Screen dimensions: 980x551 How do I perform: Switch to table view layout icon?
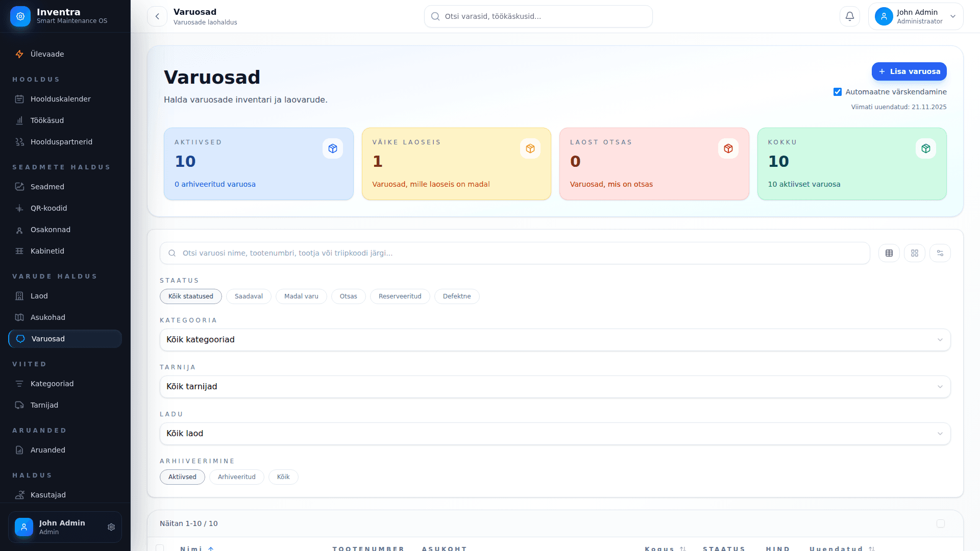(889, 253)
